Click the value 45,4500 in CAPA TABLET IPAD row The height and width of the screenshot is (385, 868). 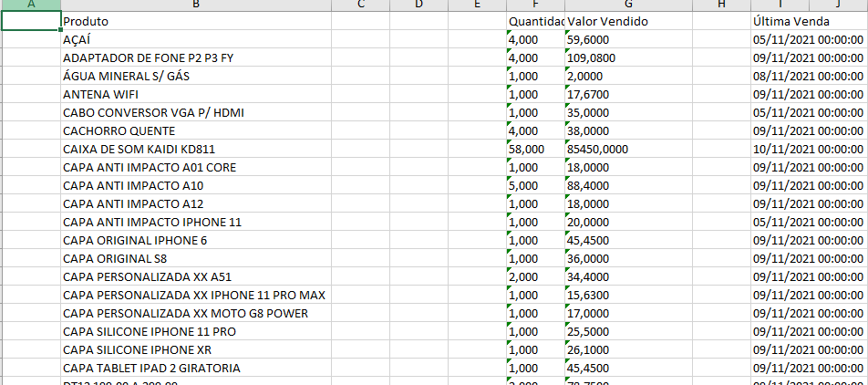click(629, 369)
